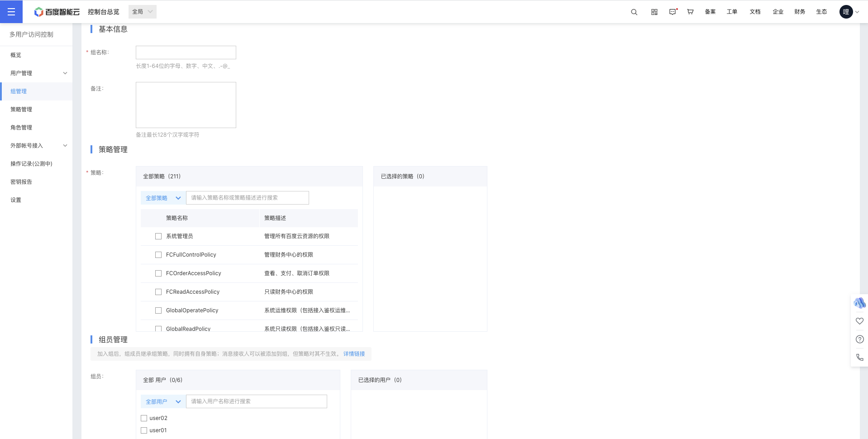Open the QR code icon in the header
The height and width of the screenshot is (439, 868).
654,12
